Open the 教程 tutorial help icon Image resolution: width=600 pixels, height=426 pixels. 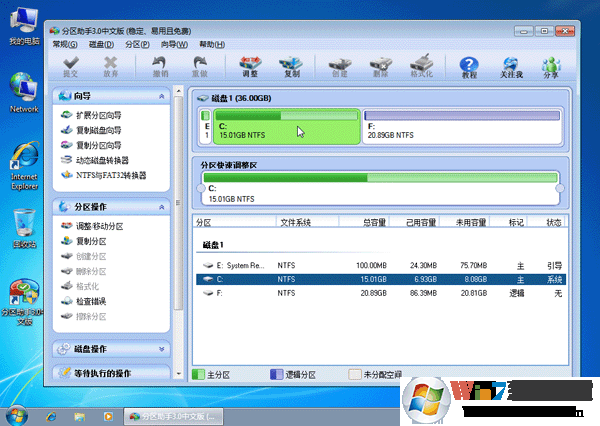tap(469, 67)
